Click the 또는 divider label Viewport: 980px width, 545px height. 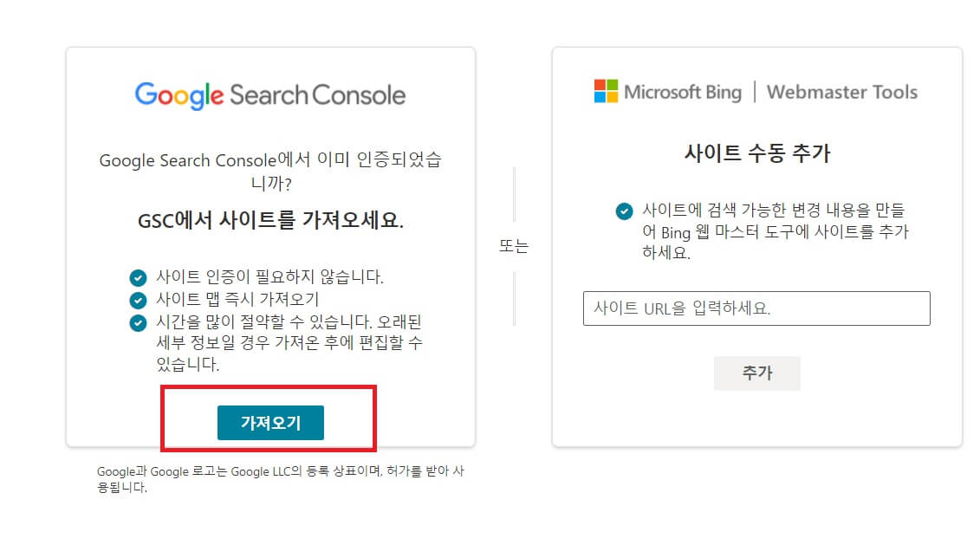[514, 247]
